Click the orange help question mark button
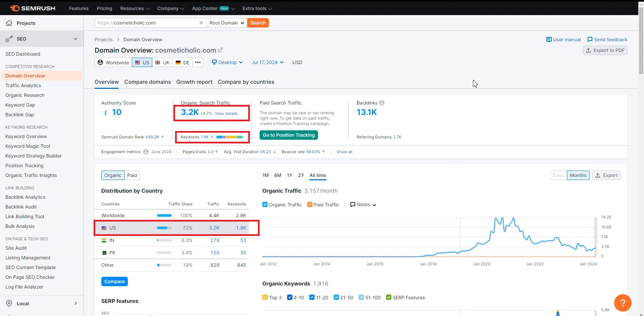644x316 pixels. (623, 303)
